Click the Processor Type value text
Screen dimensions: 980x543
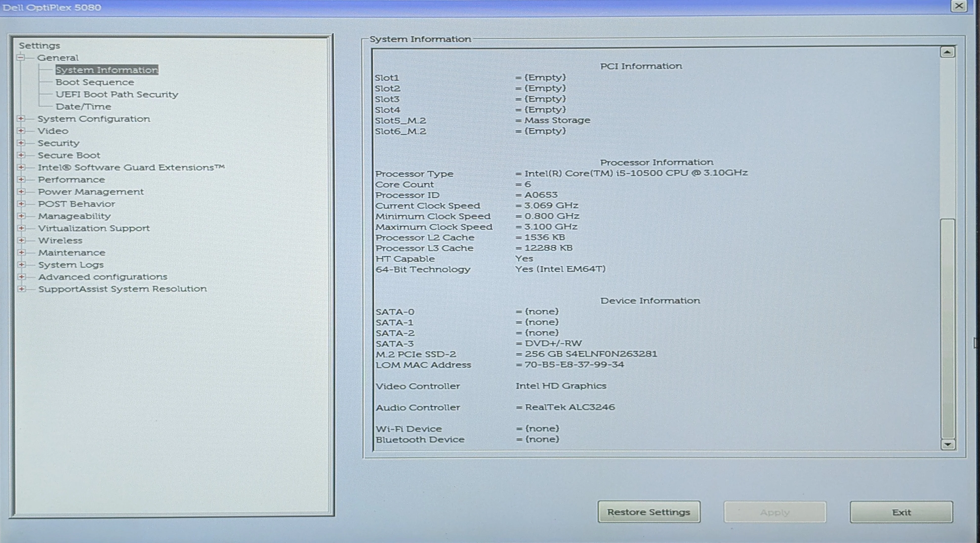pyautogui.click(x=636, y=173)
